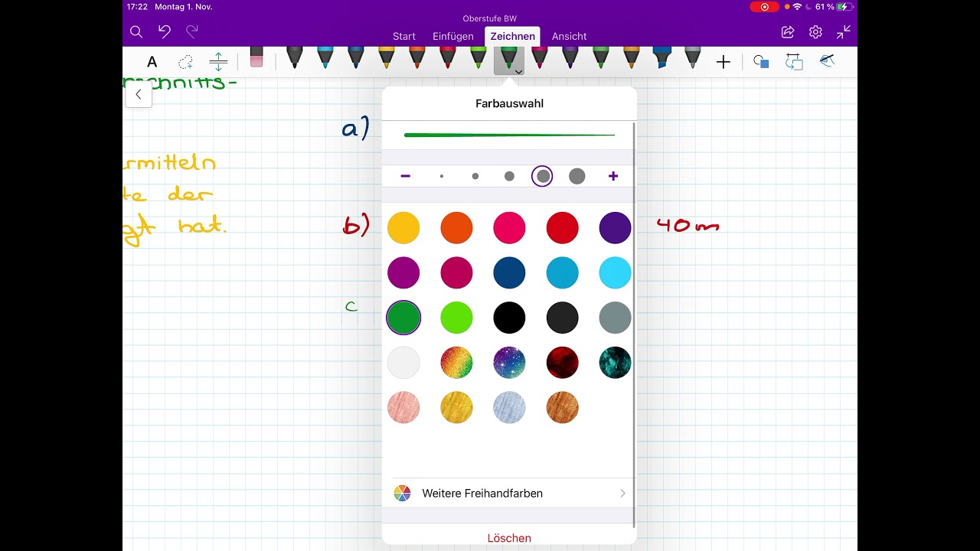Image resolution: width=980 pixels, height=551 pixels.
Task: Pick the light blue pen
Action: (325, 58)
